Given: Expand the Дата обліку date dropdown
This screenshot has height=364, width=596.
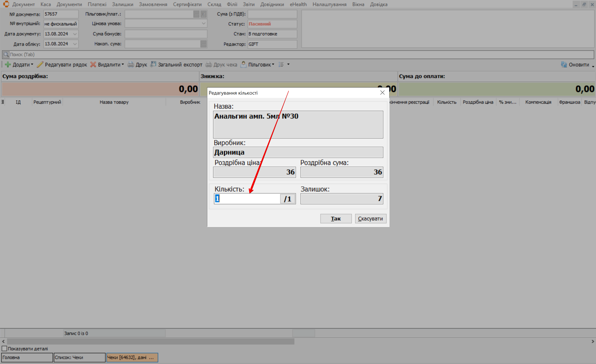Looking at the screenshot, I should pos(75,44).
